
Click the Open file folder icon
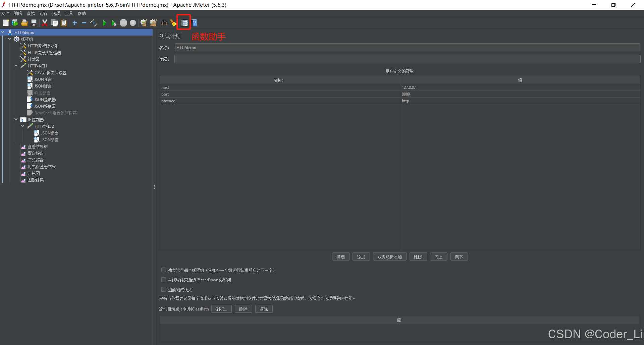coord(24,23)
